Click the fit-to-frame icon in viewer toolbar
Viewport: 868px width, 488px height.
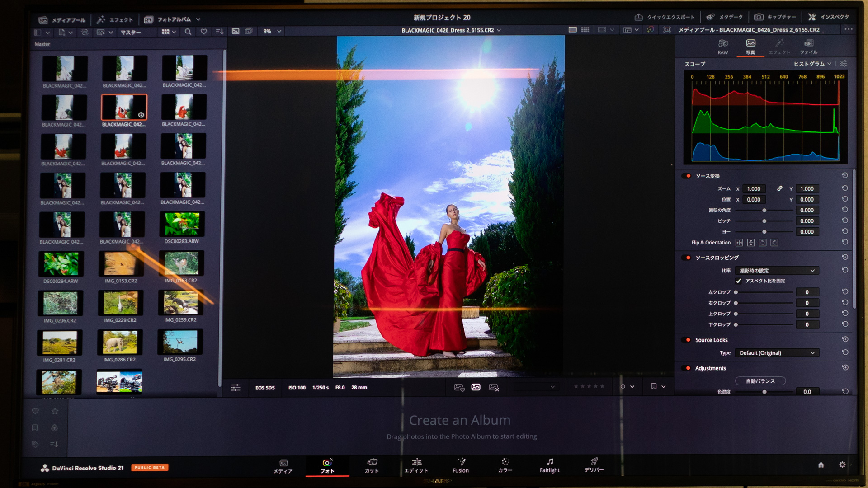click(667, 29)
